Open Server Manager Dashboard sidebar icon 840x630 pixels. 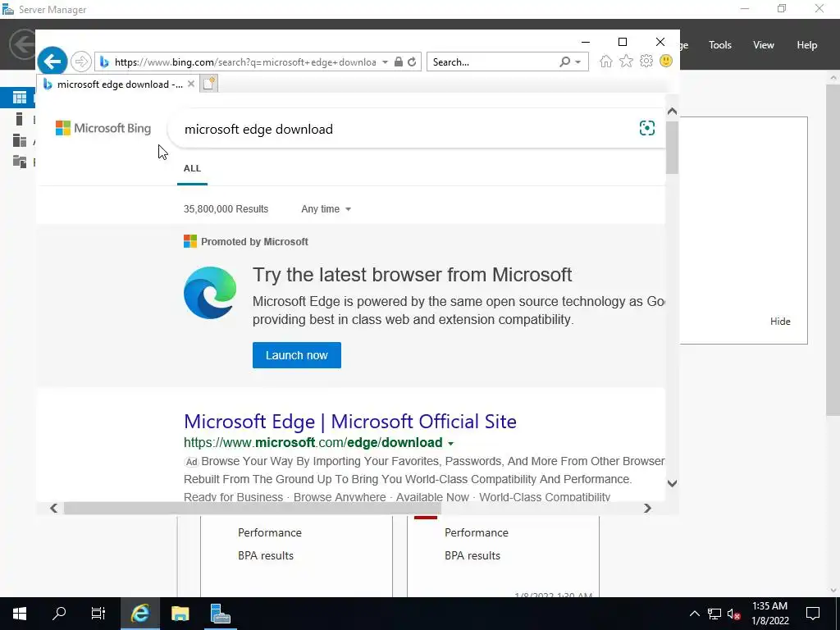click(x=20, y=98)
